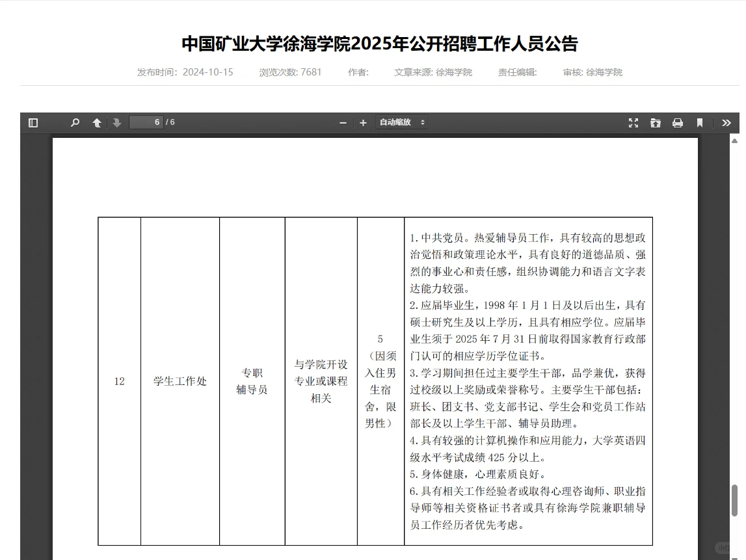The width and height of the screenshot is (746, 560).
Task: Click the total pages indicator / 6
Action: click(170, 122)
